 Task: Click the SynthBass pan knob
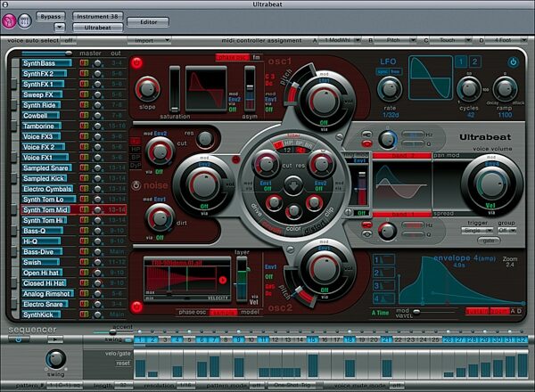(x=97, y=63)
